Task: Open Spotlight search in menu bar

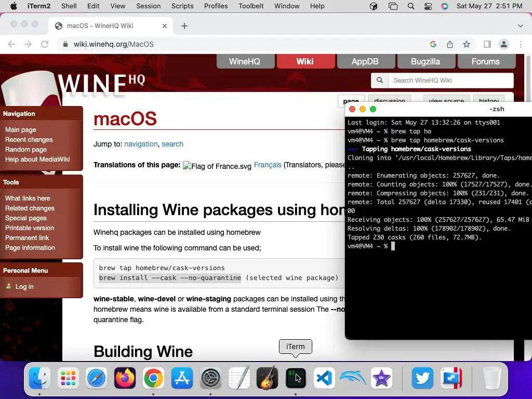Action: click(x=411, y=6)
